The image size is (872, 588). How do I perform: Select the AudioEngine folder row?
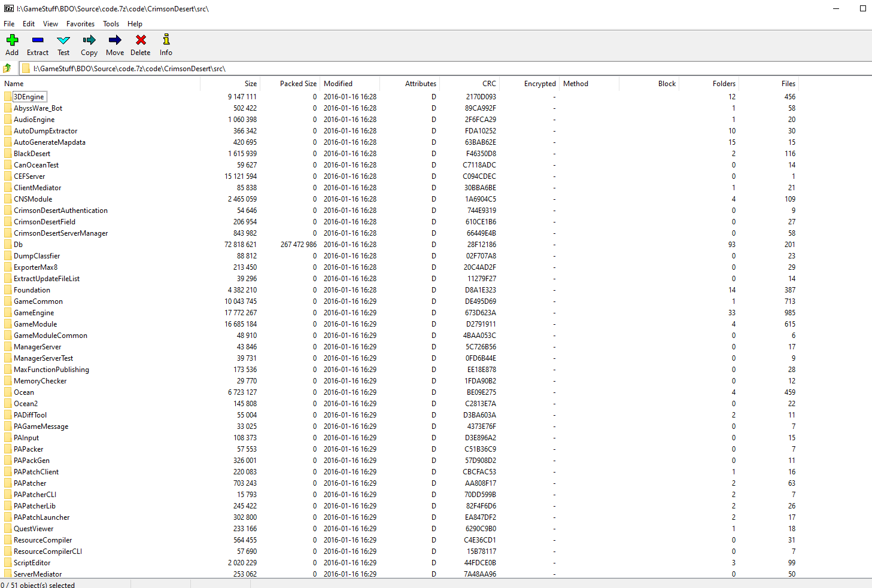(x=400, y=120)
